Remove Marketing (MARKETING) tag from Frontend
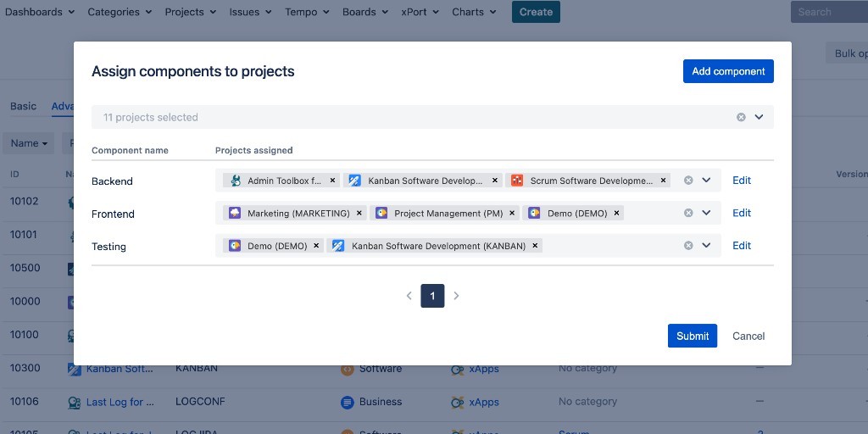This screenshot has width=868, height=434. coord(359,213)
